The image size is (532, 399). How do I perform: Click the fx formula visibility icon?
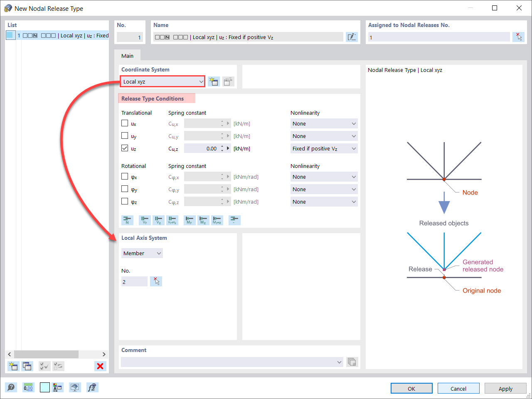pyautogui.click(x=92, y=387)
